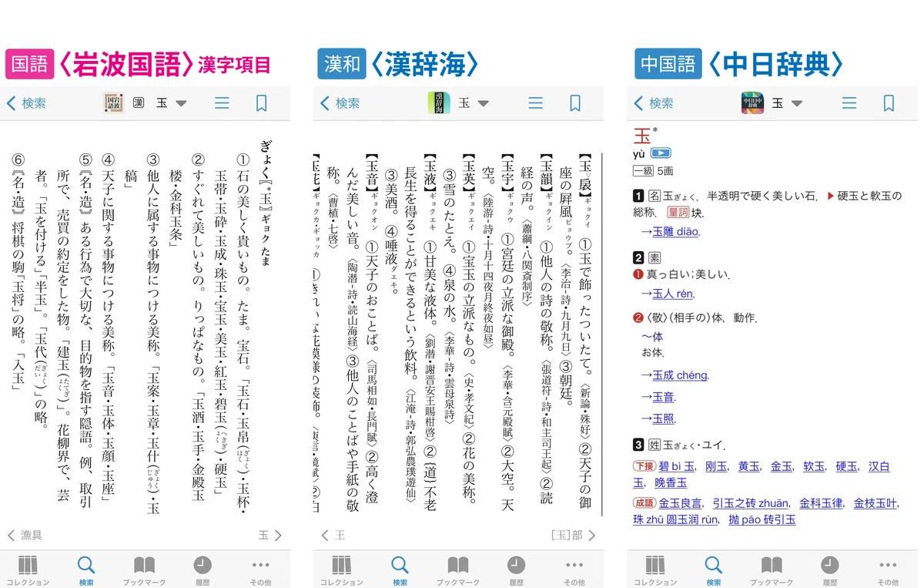Open the list menu in 岩波国語 panel

(222, 103)
